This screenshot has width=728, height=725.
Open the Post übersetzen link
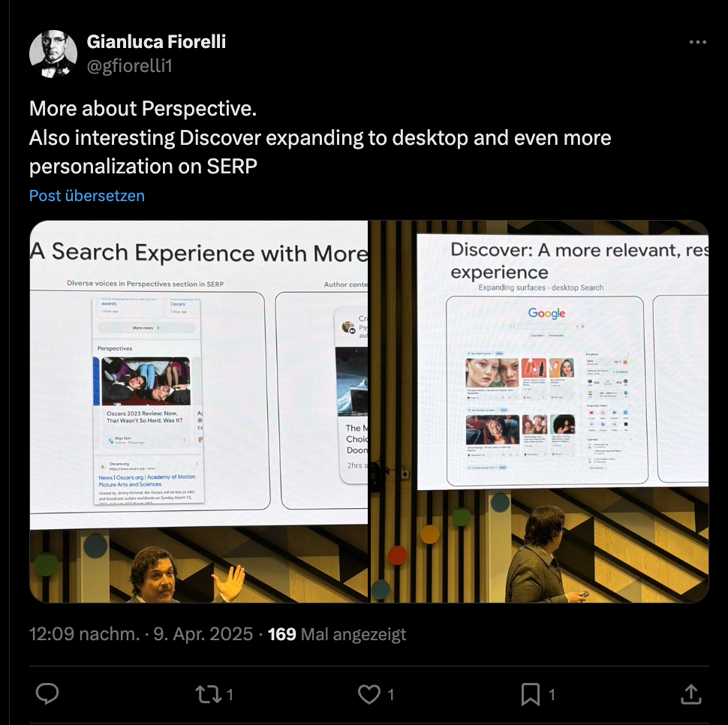point(86,195)
